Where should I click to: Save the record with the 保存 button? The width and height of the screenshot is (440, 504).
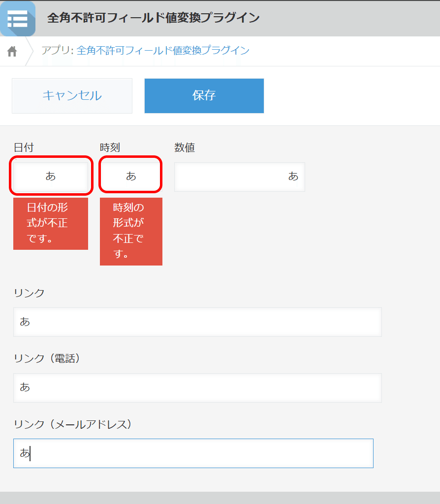point(204,95)
